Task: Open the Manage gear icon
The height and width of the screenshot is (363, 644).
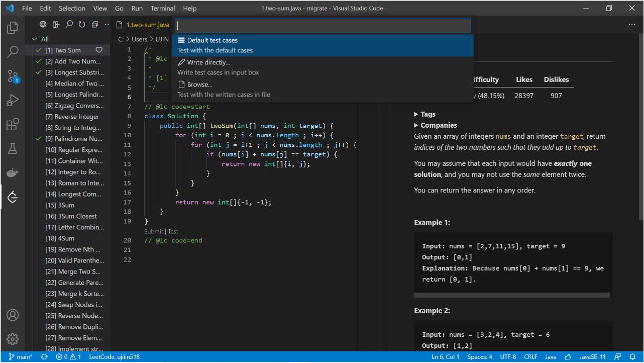Action: coord(12,339)
